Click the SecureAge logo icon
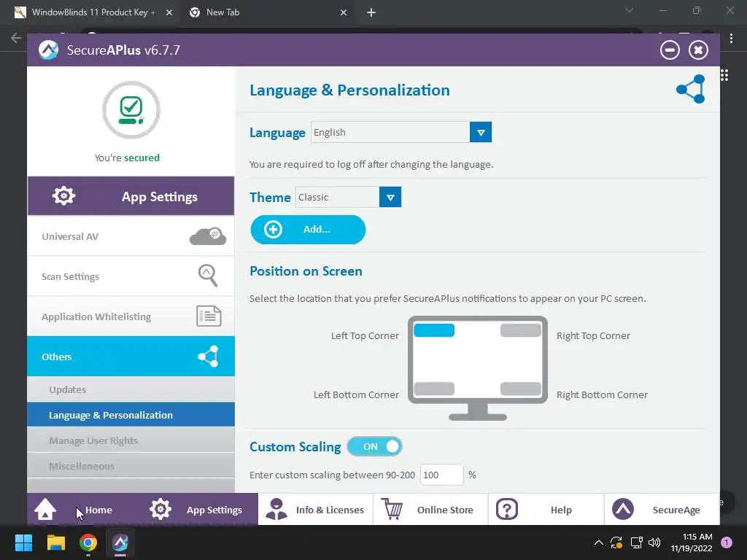The height and width of the screenshot is (560, 747). tap(623, 510)
